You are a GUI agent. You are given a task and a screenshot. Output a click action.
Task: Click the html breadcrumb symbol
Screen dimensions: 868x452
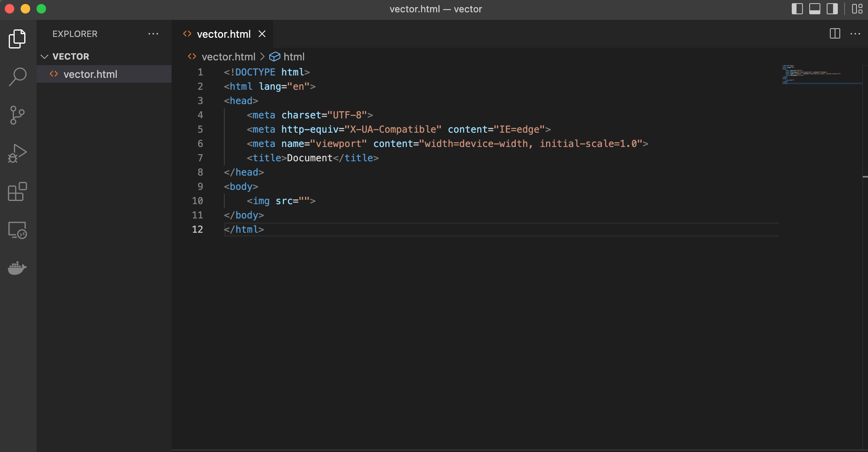294,57
